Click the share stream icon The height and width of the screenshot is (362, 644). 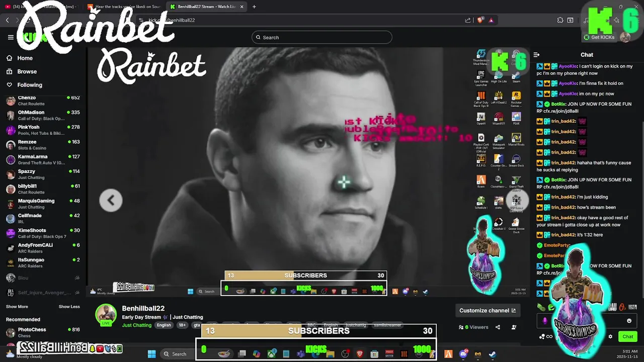(498, 327)
